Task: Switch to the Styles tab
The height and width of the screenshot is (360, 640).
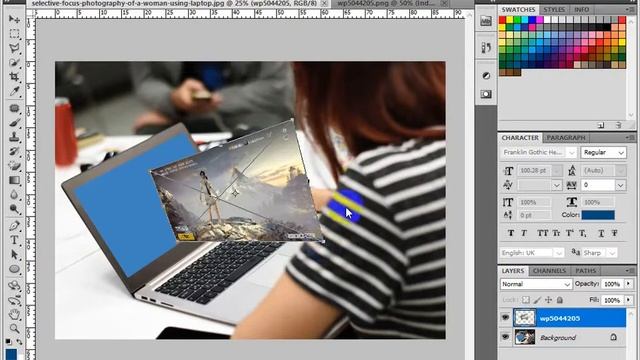Action: [x=554, y=9]
